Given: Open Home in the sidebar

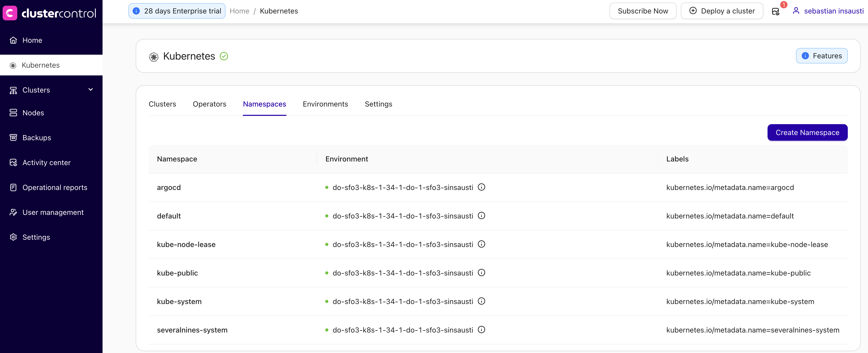Looking at the screenshot, I should tap(51, 40).
